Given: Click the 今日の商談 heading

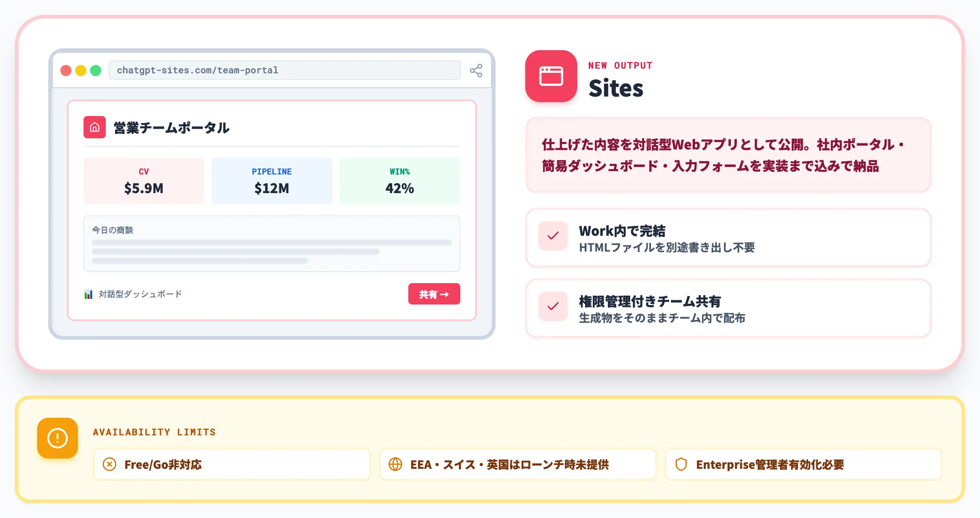Looking at the screenshot, I should pyautogui.click(x=112, y=230).
